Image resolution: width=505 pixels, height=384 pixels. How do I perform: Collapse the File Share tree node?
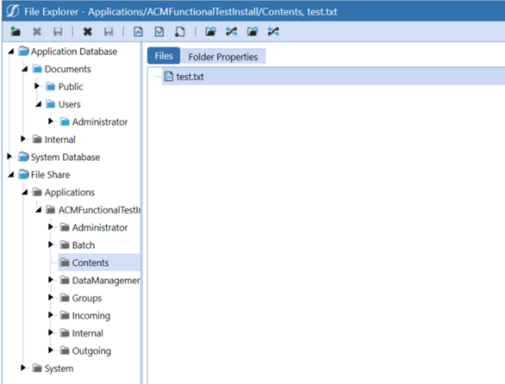click(11, 175)
